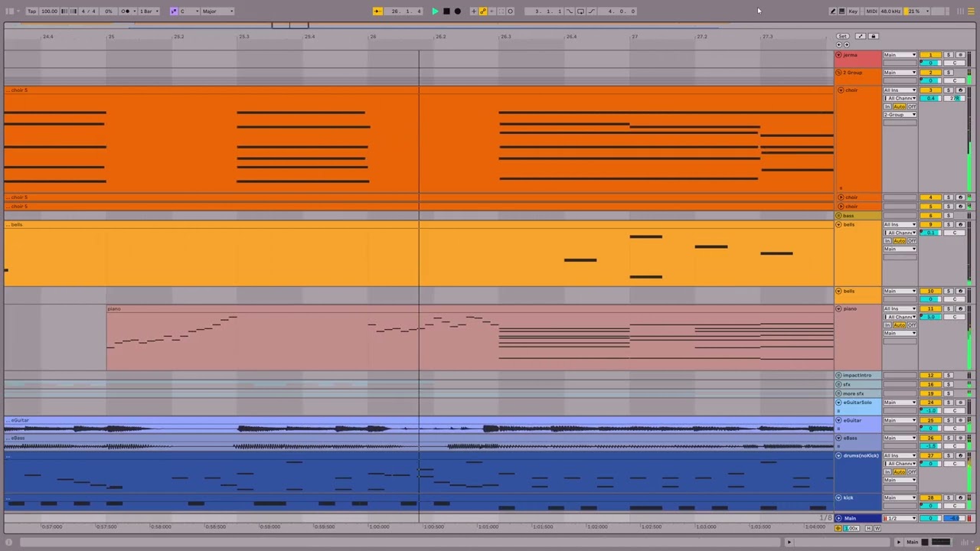
Task: Click the MIDI map mode button
Action: click(871, 11)
